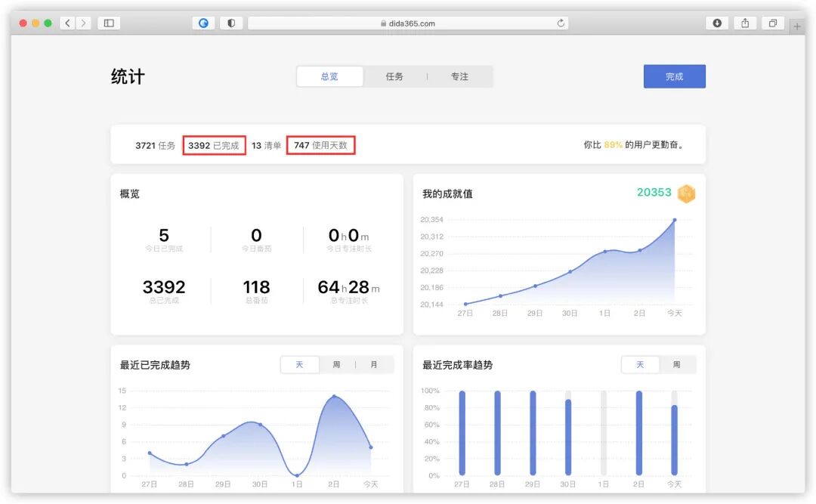Image resolution: width=816 pixels, height=504 pixels.
Task: Click the 13 清单 statistic
Action: [x=267, y=146]
